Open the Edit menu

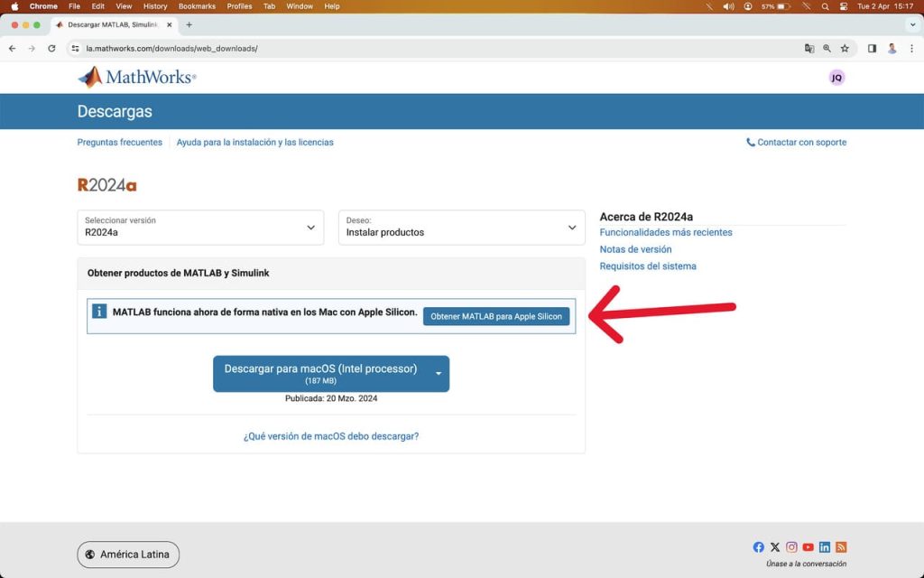[x=97, y=6]
